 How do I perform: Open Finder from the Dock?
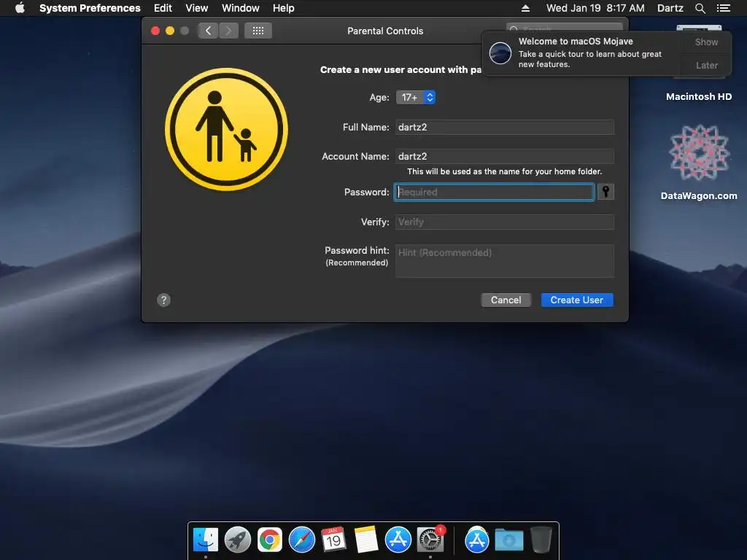pyautogui.click(x=205, y=540)
